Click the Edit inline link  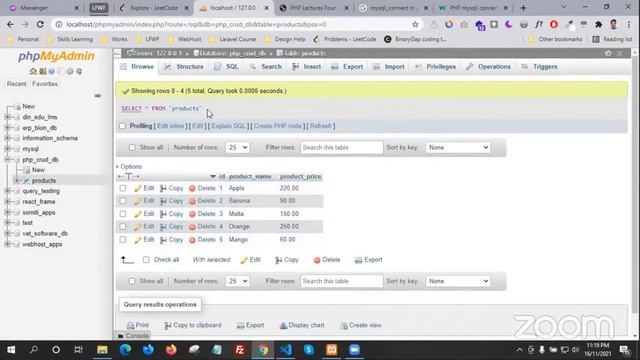pos(171,126)
